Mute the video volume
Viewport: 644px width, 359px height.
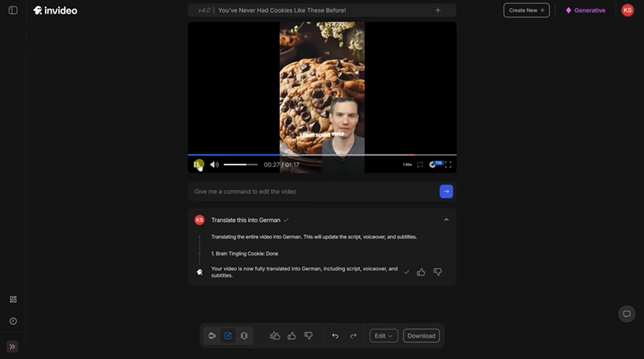[214, 164]
